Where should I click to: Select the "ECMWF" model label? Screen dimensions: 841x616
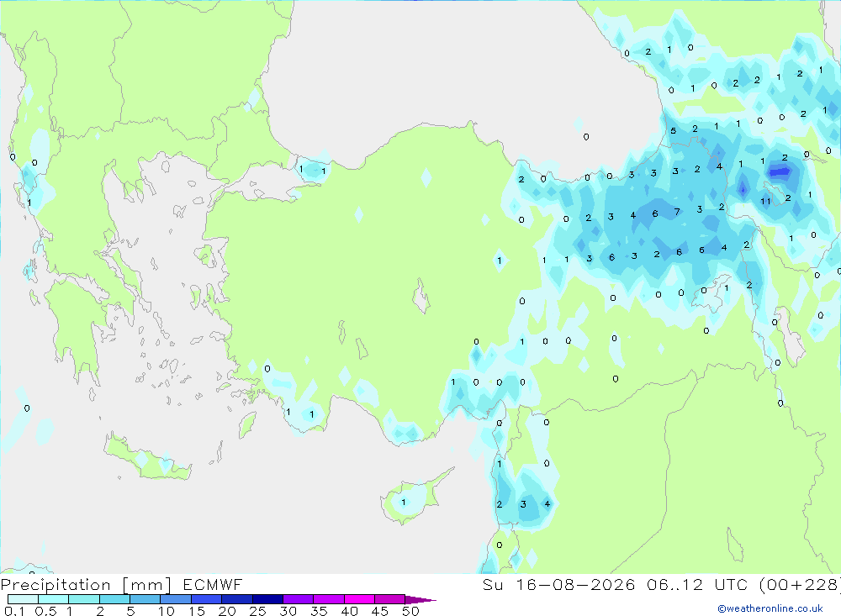tap(213, 584)
